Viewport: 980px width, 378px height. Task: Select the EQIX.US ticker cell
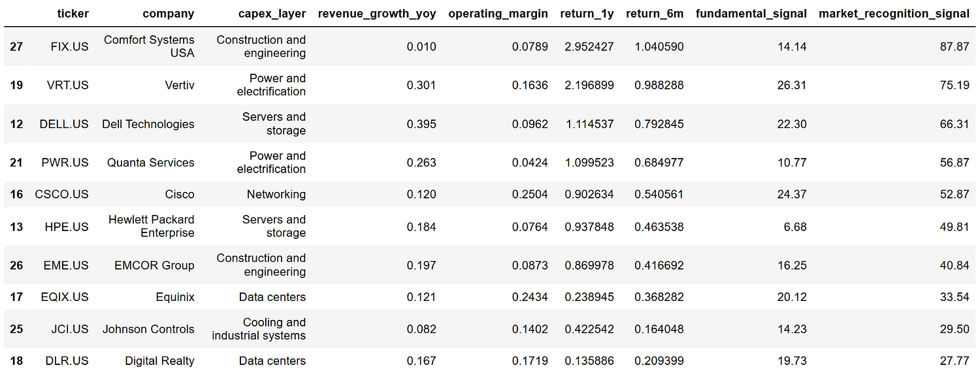66,297
